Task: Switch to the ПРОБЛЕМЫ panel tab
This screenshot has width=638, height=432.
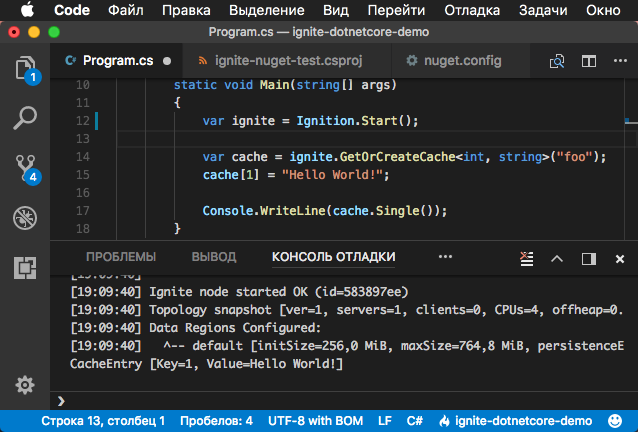Action: [x=121, y=257]
